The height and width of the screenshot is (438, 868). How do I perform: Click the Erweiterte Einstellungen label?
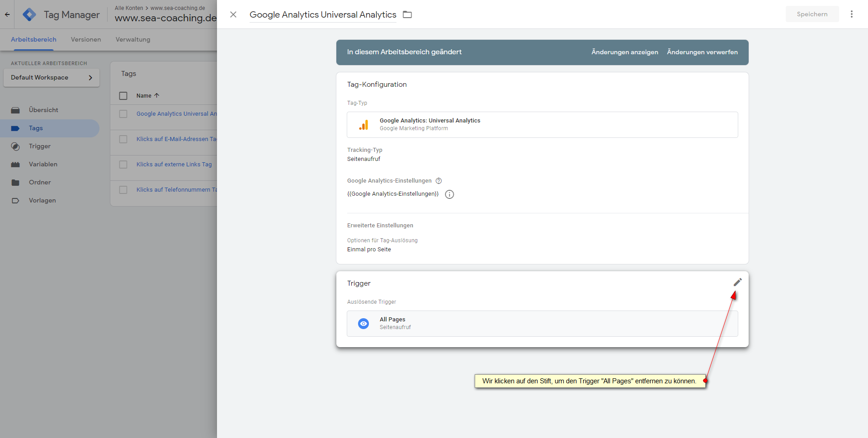(x=380, y=226)
